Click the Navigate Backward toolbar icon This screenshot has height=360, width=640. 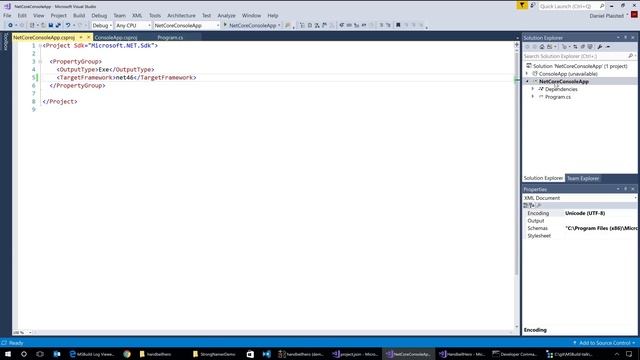point(11,25)
